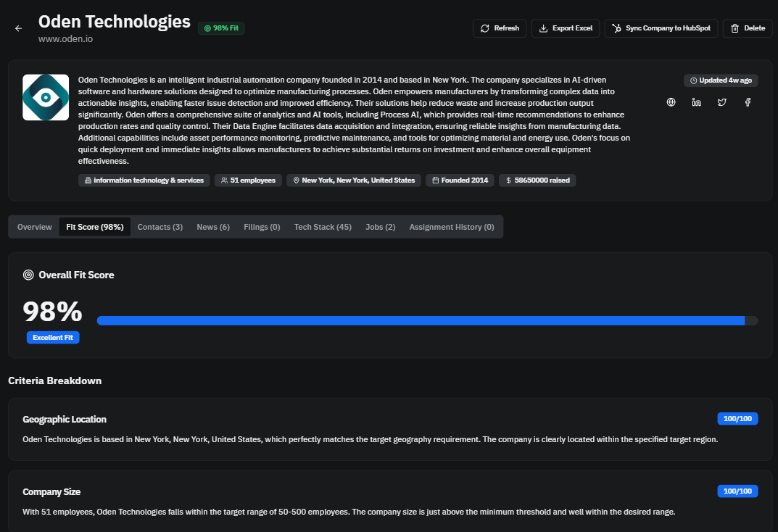The height and width of the screenshot is (532, 778).
Task: Open the Twitter profile icon
Action: point(721,102)
